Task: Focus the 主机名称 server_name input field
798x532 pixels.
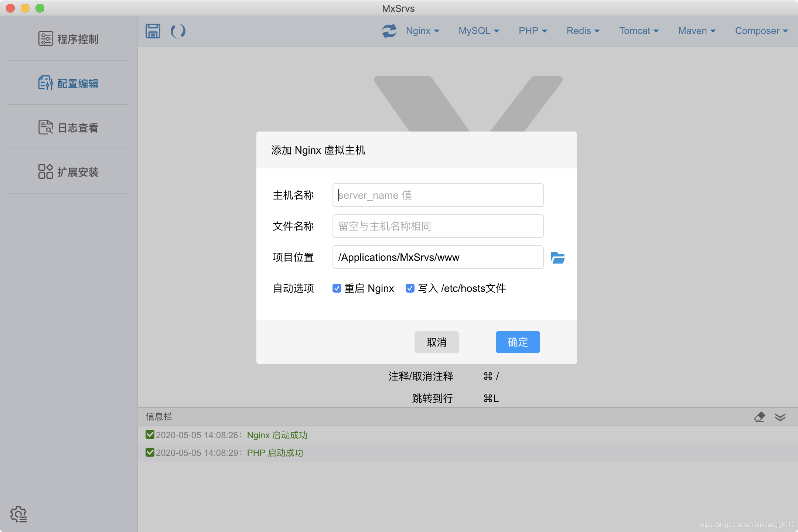Action: [x=438, y=195]
